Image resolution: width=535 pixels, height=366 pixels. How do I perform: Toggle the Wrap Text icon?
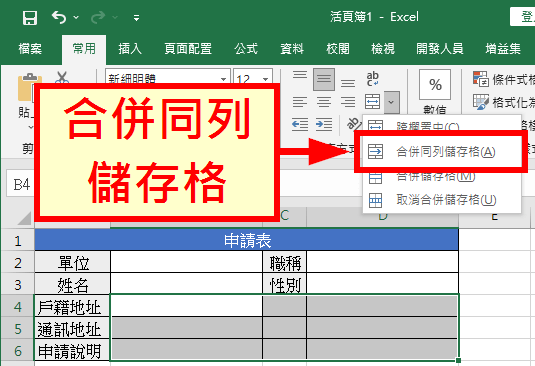click(372, 79)
